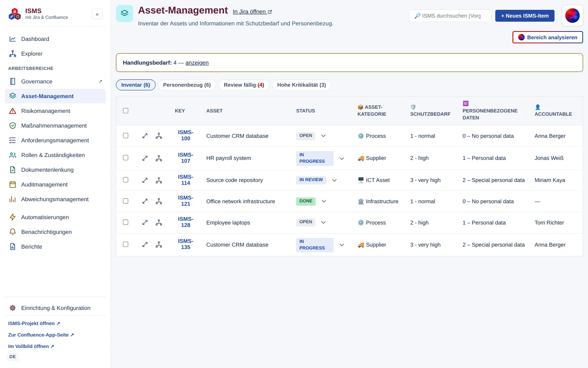This screenshot has height=368, width=588.
Task: Collapse the sidebar with the chevron button
Action: click(97, 14)
